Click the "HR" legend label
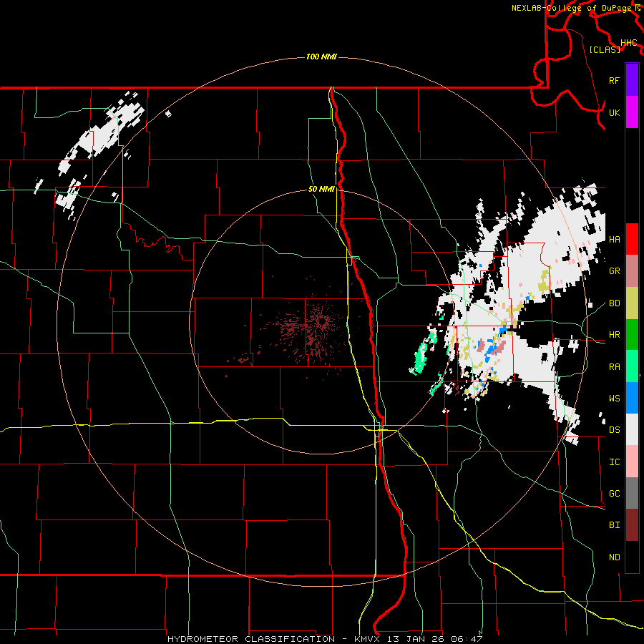This screenshot has height=644, width=644. tap(614, 335)
